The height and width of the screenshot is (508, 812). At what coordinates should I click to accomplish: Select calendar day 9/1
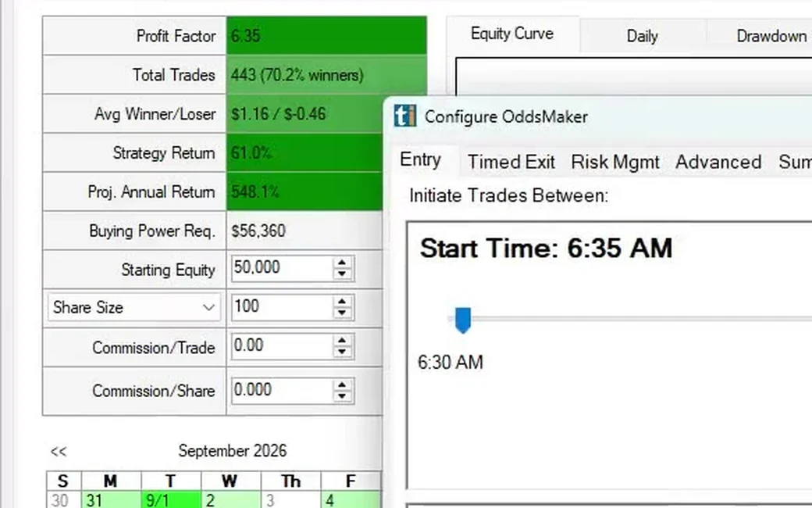(x=171, y=499)
